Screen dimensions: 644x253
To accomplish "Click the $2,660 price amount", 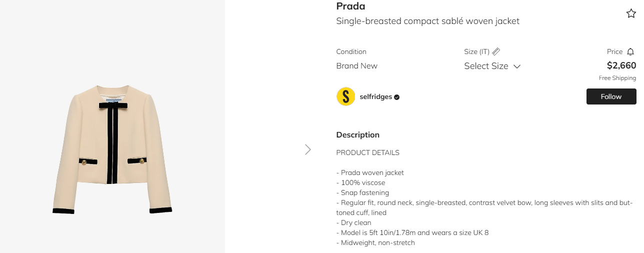I will (621, 65).
